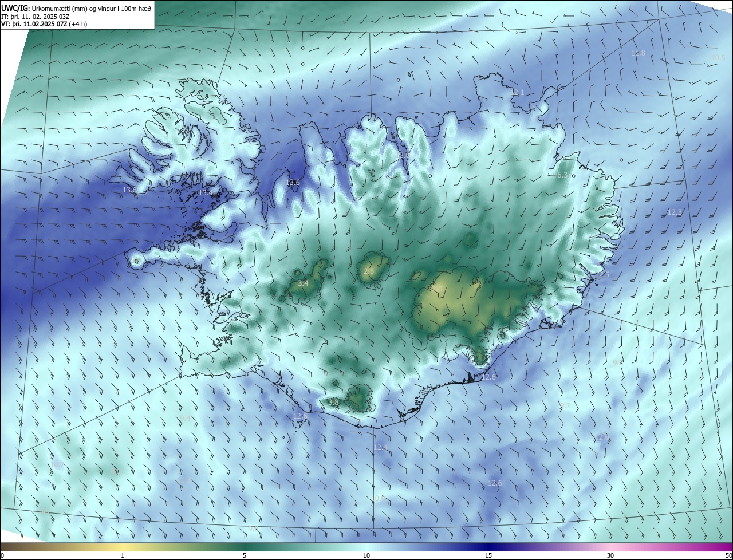Click the "12.1" value label on the map

coord(517,92)
